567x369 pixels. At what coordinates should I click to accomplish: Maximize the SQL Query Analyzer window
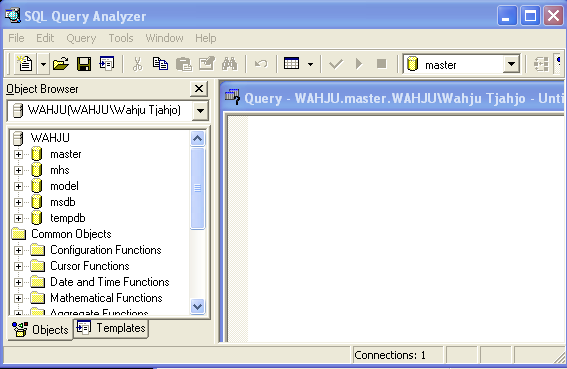click(530, 16)
